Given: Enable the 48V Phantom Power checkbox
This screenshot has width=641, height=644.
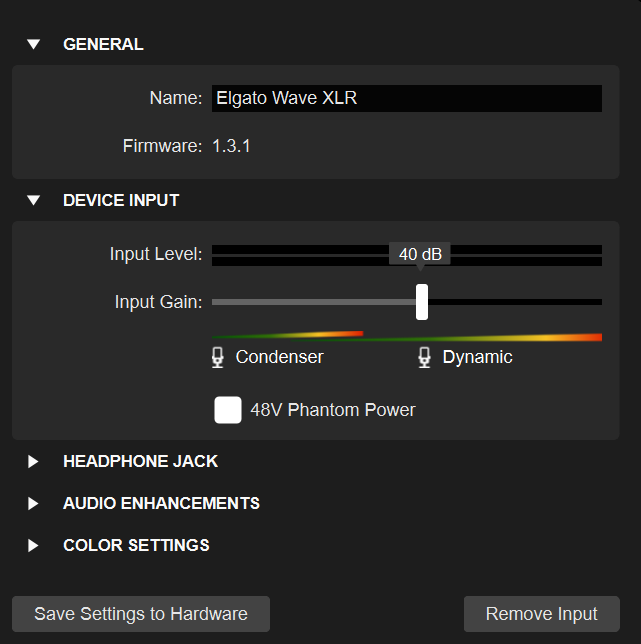Looking at the screenshot, I should coord(228,409).
